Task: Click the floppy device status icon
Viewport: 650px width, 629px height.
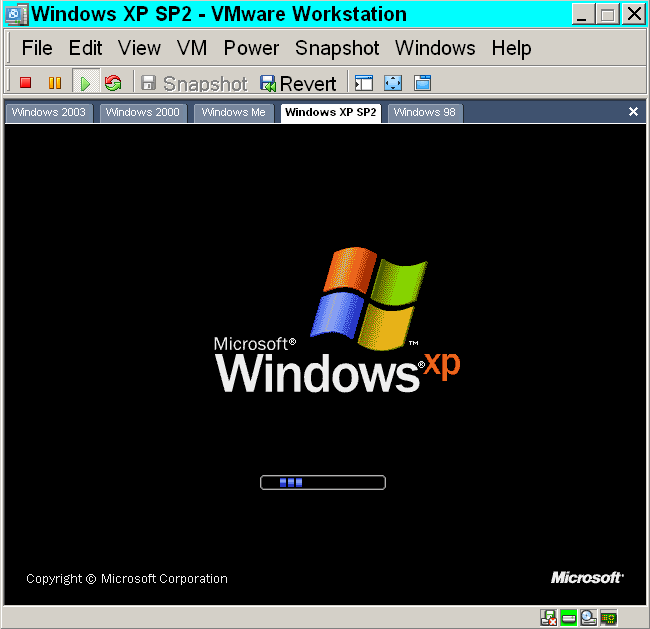Action: click(x=548, y=618)
